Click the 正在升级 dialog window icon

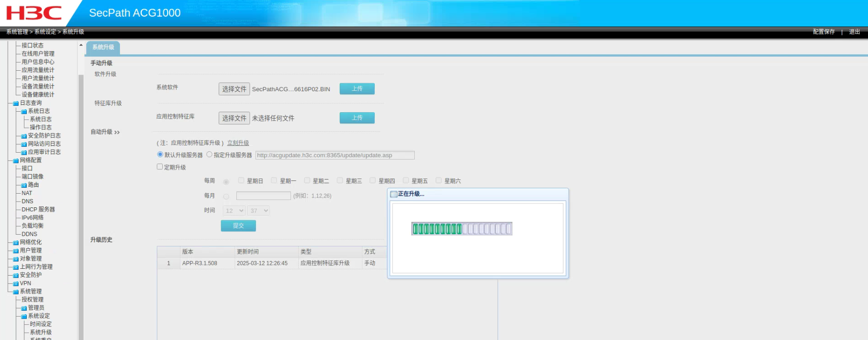click(x=394, y=194)
